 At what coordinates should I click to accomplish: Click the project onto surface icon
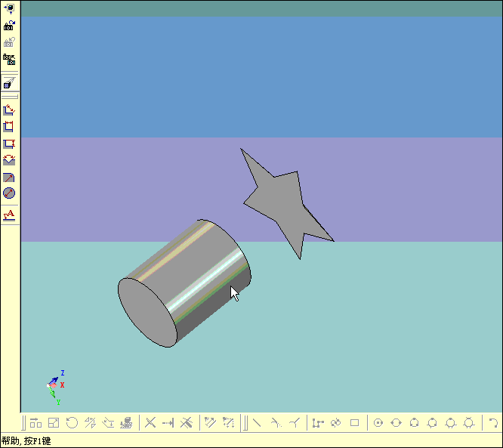(126, 423)
